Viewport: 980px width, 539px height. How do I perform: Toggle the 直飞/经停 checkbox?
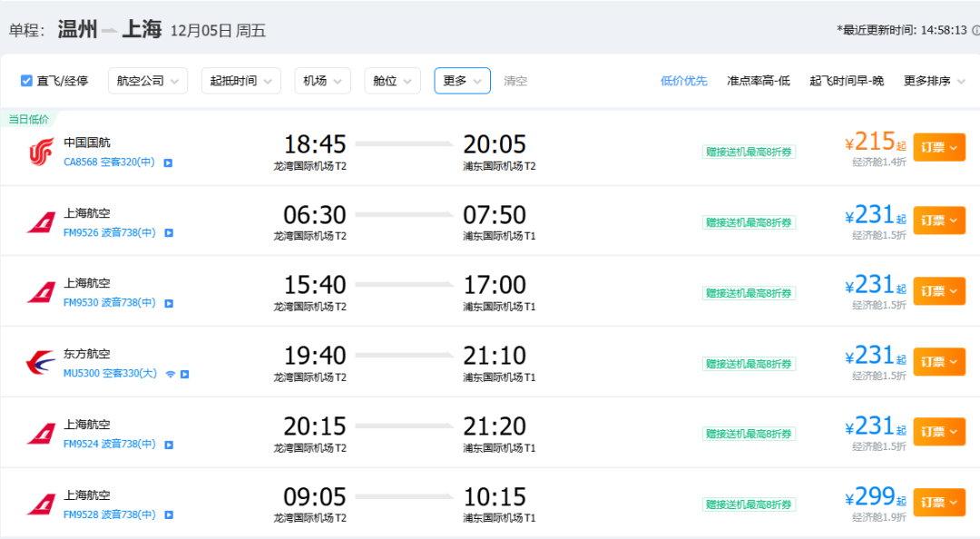coord(26,81)
